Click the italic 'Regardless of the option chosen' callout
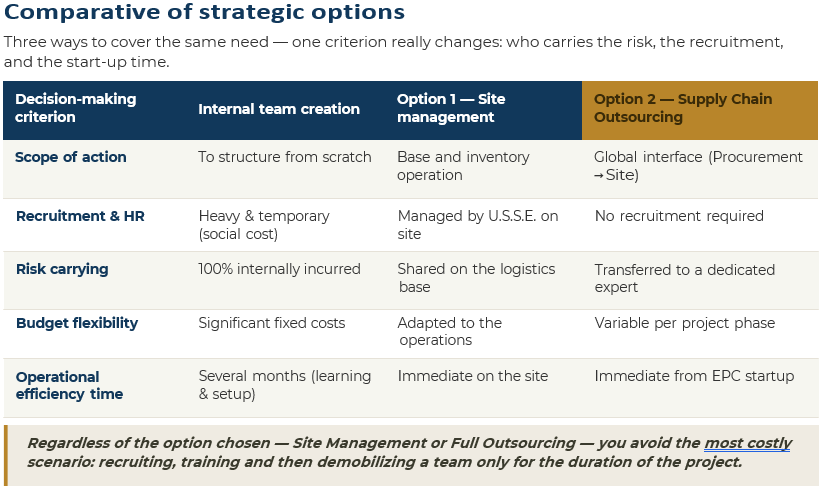824x491 pixels. point(409,452)
